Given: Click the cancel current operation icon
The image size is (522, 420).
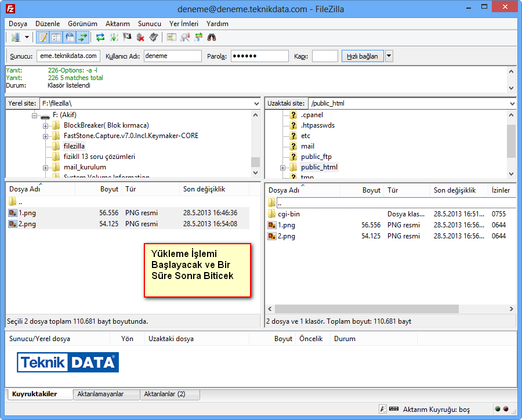Looking at the screenshot, I should [x=127, y=37].
